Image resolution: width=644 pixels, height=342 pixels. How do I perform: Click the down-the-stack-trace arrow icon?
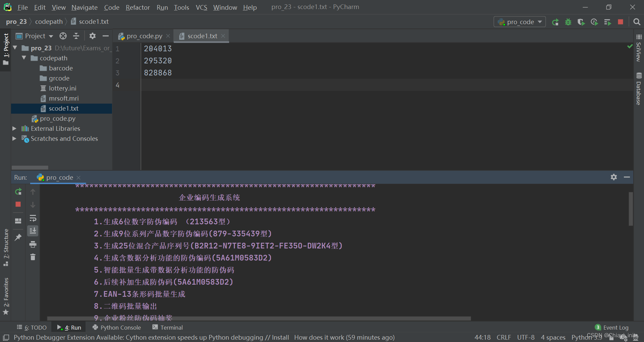coord(33,205)
